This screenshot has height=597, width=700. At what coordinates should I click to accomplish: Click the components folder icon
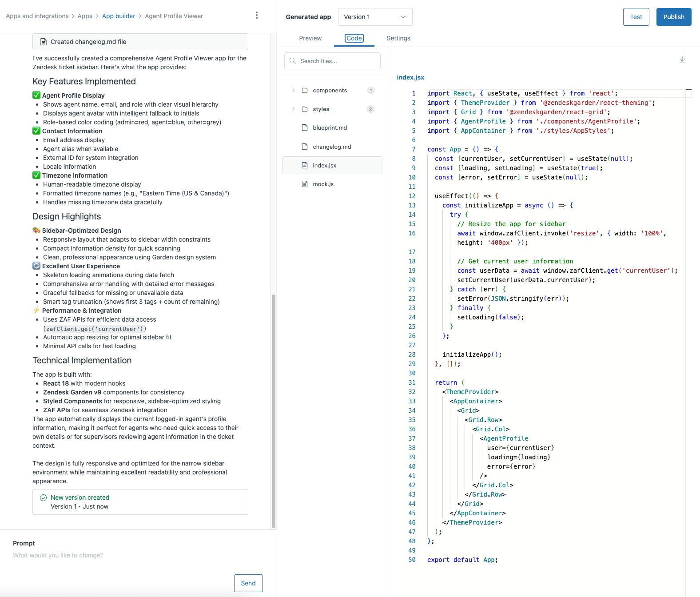coord(305,91)
